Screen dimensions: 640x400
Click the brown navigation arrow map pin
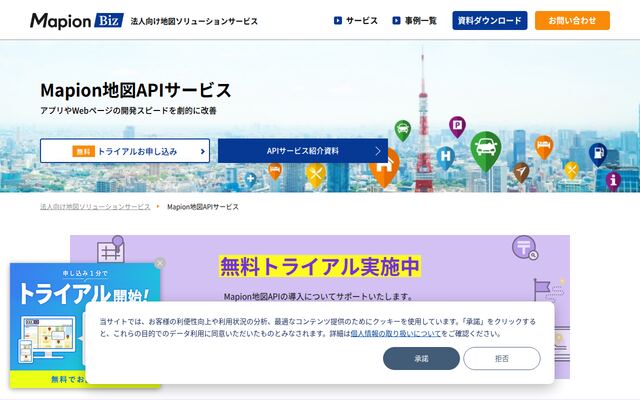pos(521,172)
